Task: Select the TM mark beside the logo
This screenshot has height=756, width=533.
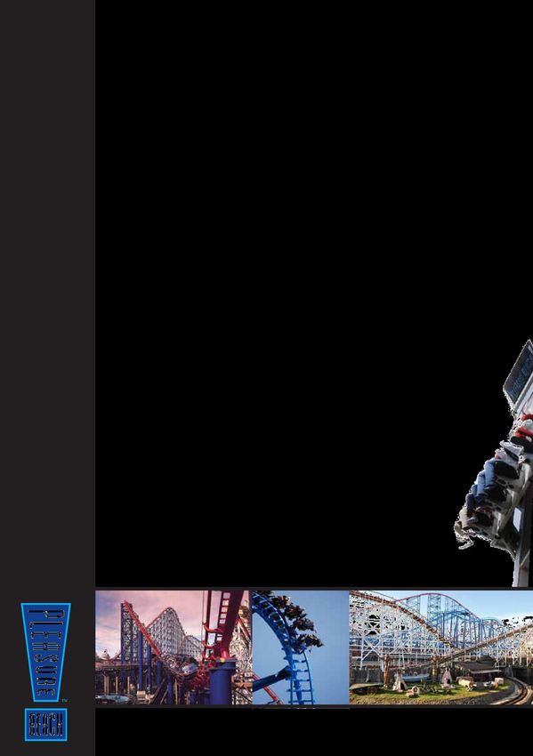Action: [x=65, y=701]
